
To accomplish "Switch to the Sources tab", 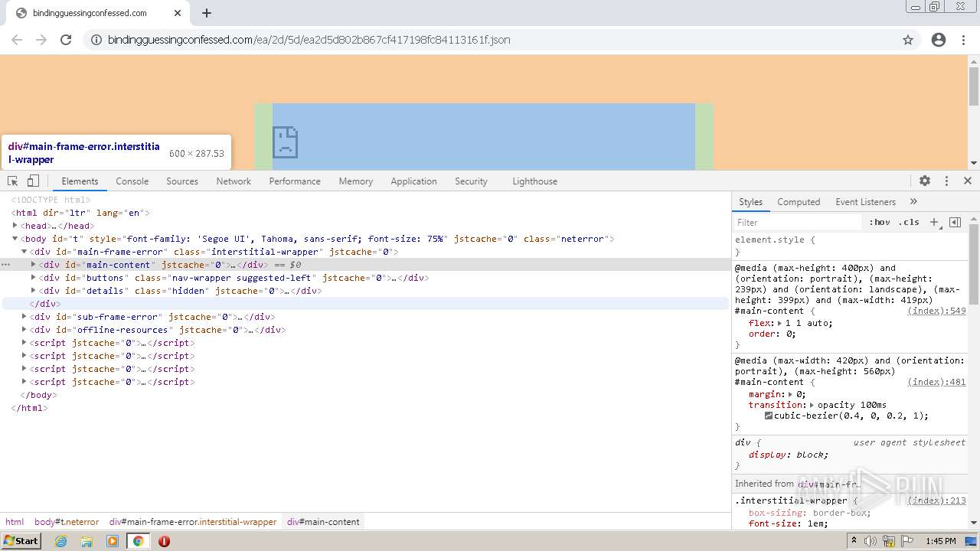I will tap(182, 181).
